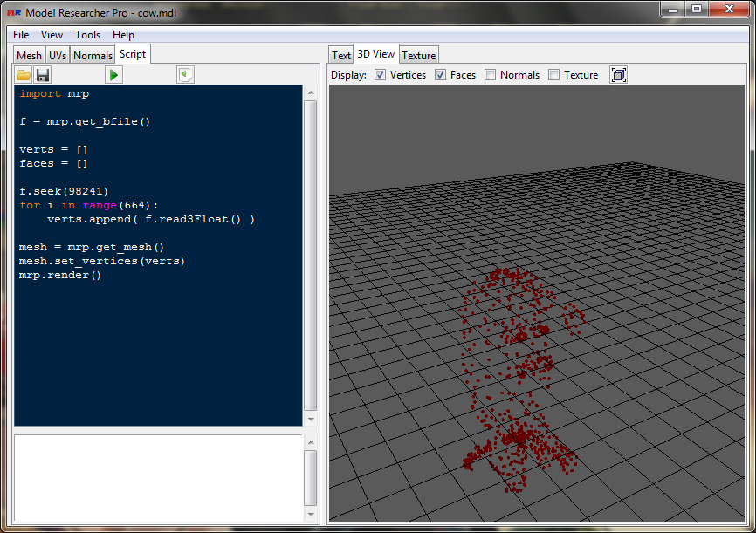Maximize the Model Researcher Pro window
Image resolution: width=756 pixels, height=533 pixels.
click(x=697, y=9)
